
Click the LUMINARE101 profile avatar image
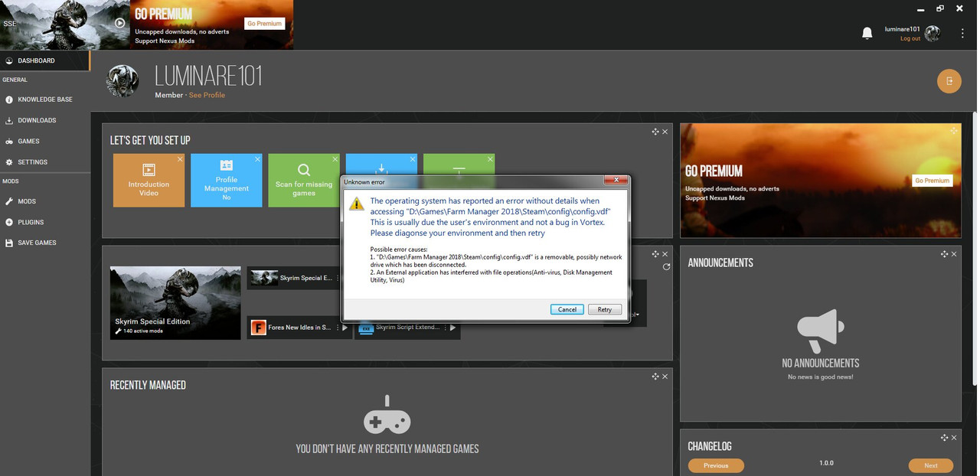point(122,81)
